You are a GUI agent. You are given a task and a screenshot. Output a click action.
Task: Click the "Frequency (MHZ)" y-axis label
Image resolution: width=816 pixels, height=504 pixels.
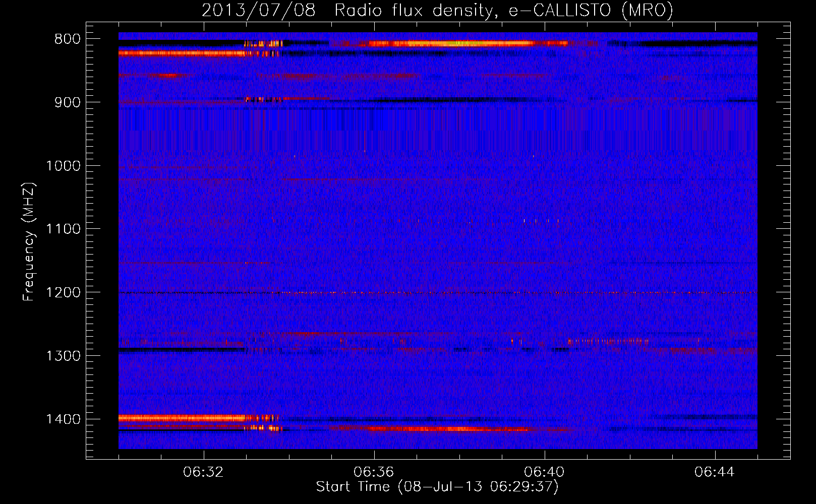pyautogui.click(x=29, y=242)
